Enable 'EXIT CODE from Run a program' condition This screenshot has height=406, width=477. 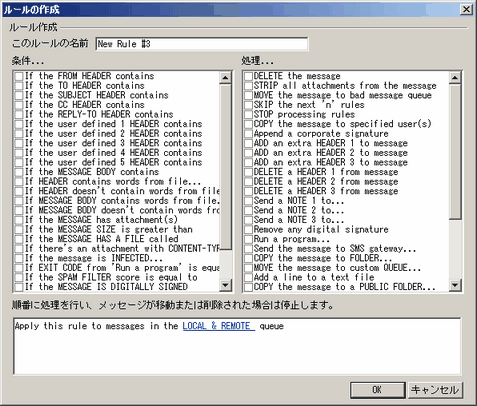coord(19,268)
